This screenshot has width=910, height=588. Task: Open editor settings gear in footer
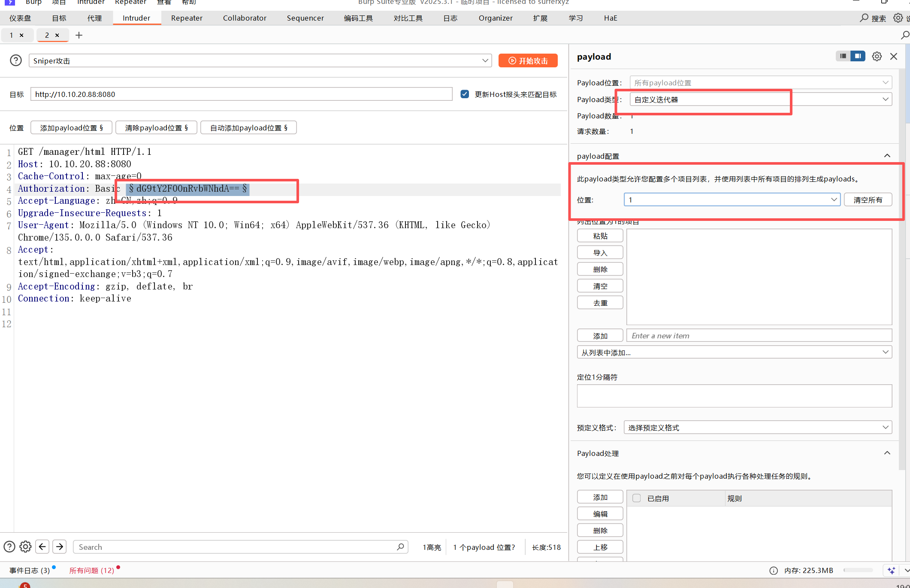point(25,546)
